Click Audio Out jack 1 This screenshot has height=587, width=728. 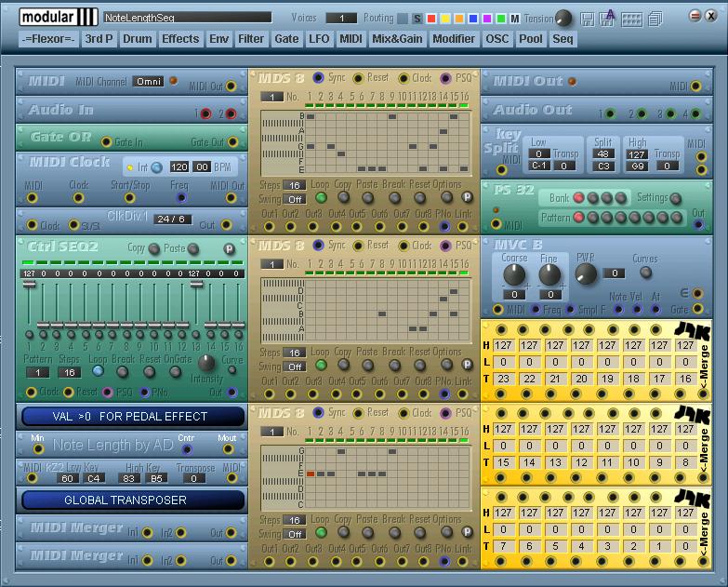coord(610,113)
